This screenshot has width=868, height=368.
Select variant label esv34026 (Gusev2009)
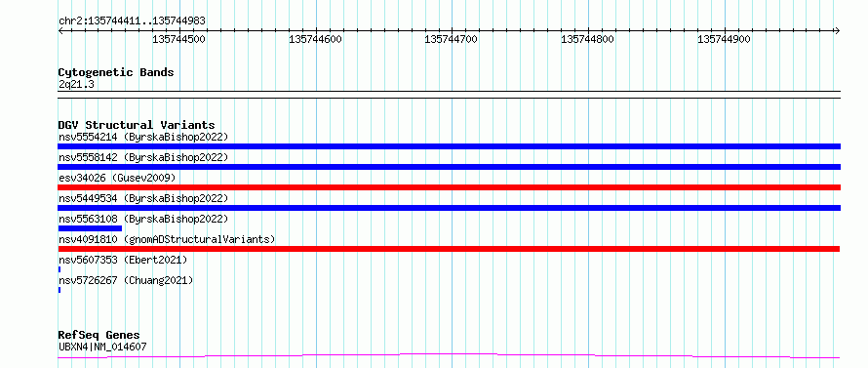[117, 178]
